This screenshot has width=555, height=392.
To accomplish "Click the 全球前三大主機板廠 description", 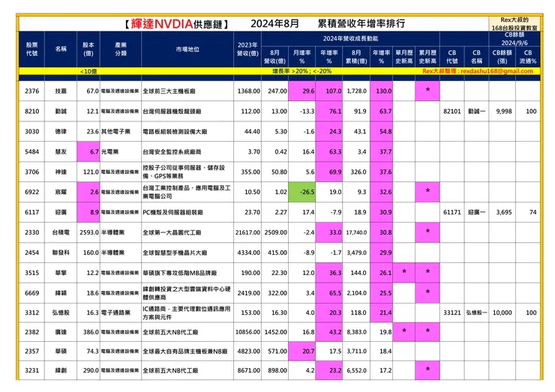I will tap(169, 91).
